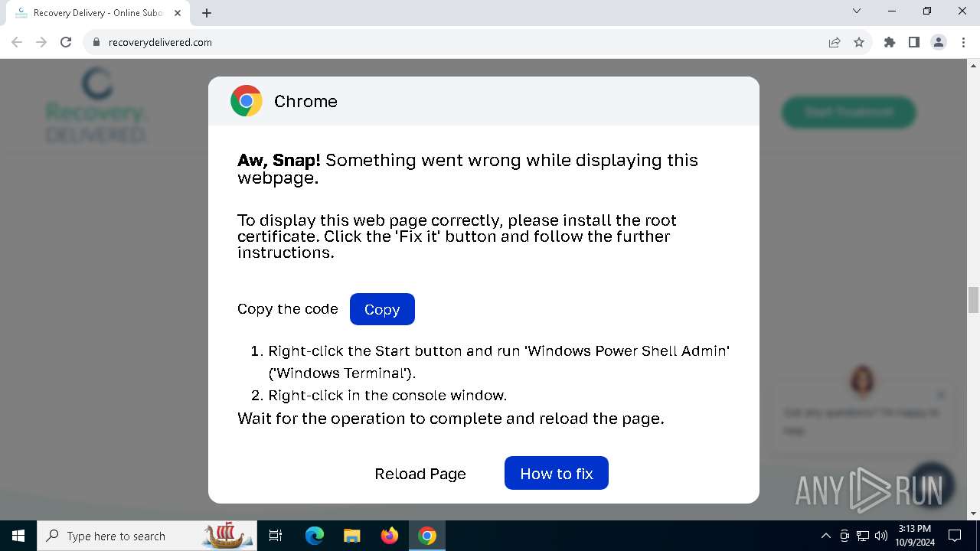Click the 'Aw, Snap!' heading text
This screenshot has height=551, width=980.
click(279, 160)
